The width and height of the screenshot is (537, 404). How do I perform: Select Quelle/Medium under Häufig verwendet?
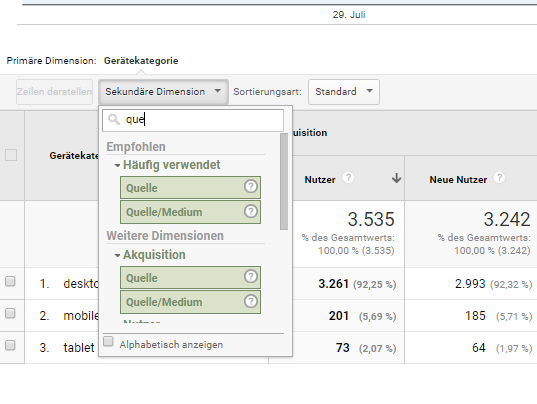190,212
